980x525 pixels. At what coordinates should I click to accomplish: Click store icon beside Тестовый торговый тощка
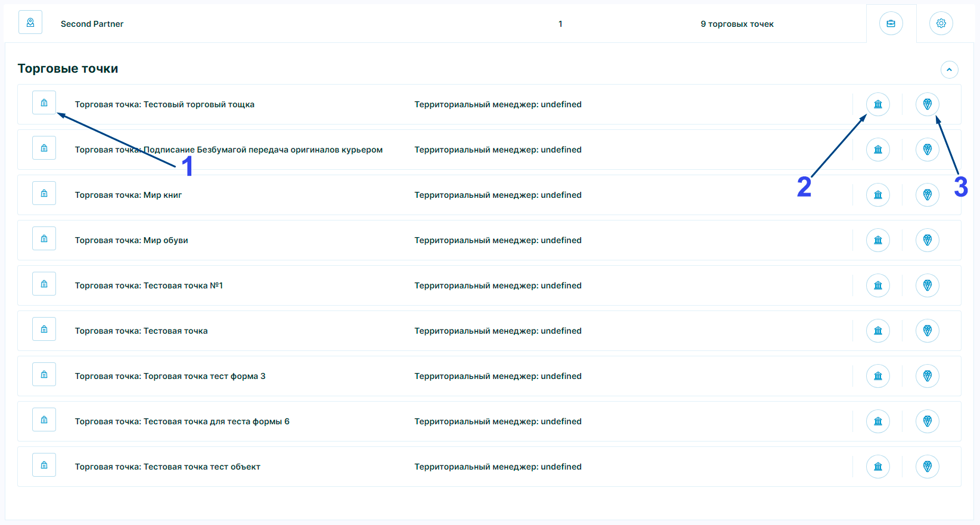[x=44, y=103]
